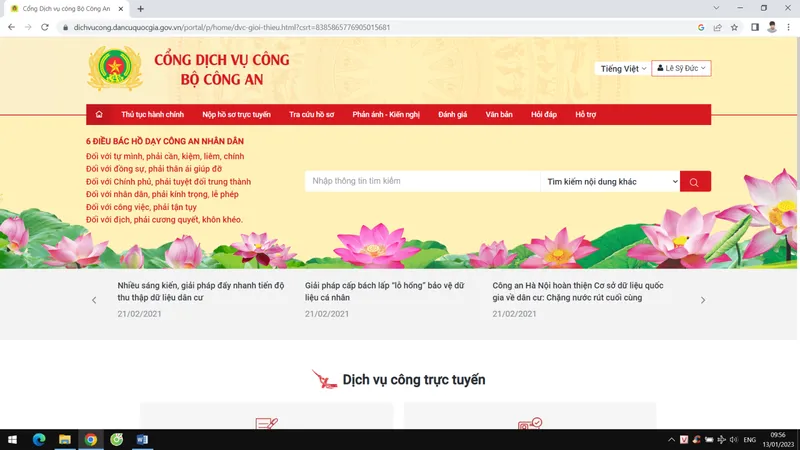Open Microsoft Word from the taskbar
Image resolution: width=800 pixels, height=450 pixels.
[142, 439]
